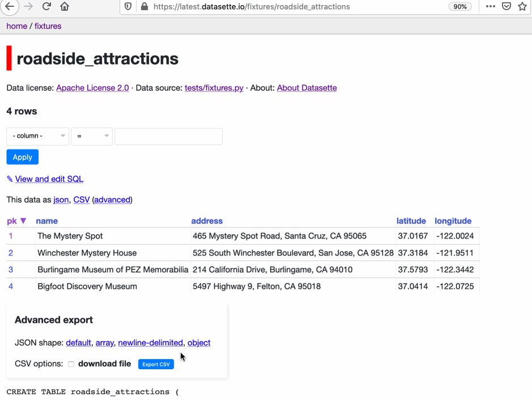Bookmark this page with the star icon

click(522, 6)
